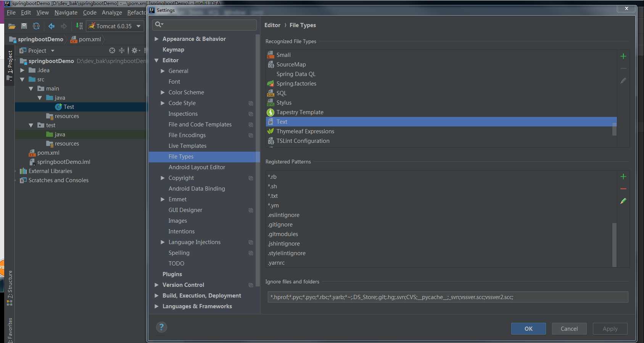The image size is (644, 343).
Task: Click the Forward navigation arrow
Action: pyautogui.click(x=64, y=26)
